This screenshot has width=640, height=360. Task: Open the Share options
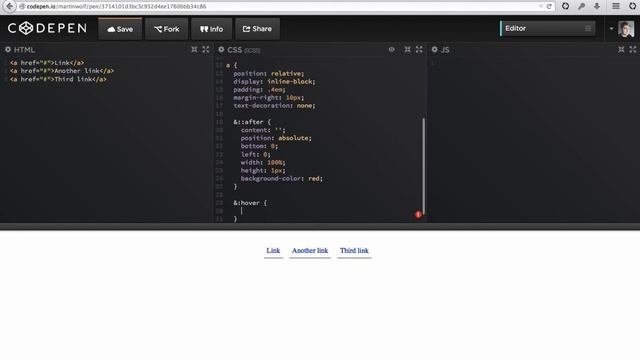(257, 29)
